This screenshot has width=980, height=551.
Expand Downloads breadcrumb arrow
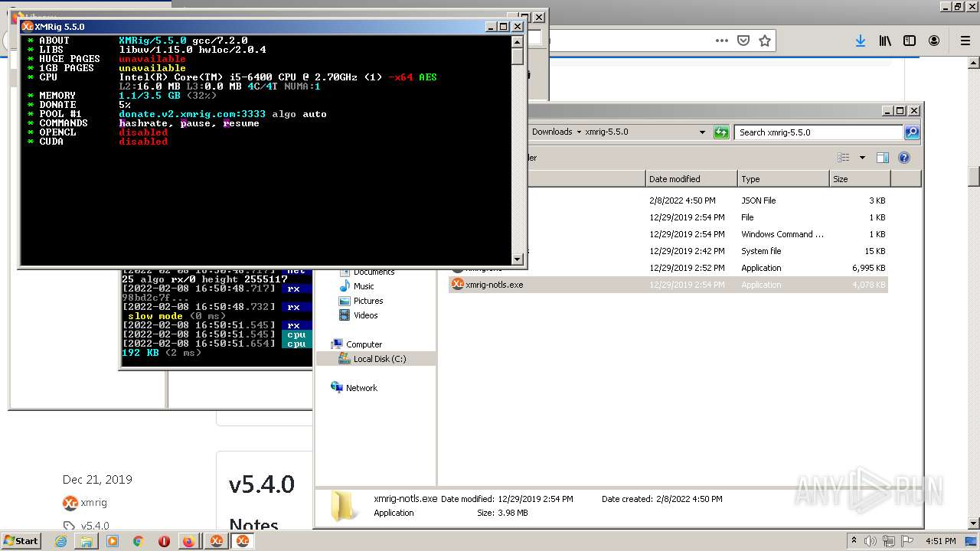579,132
